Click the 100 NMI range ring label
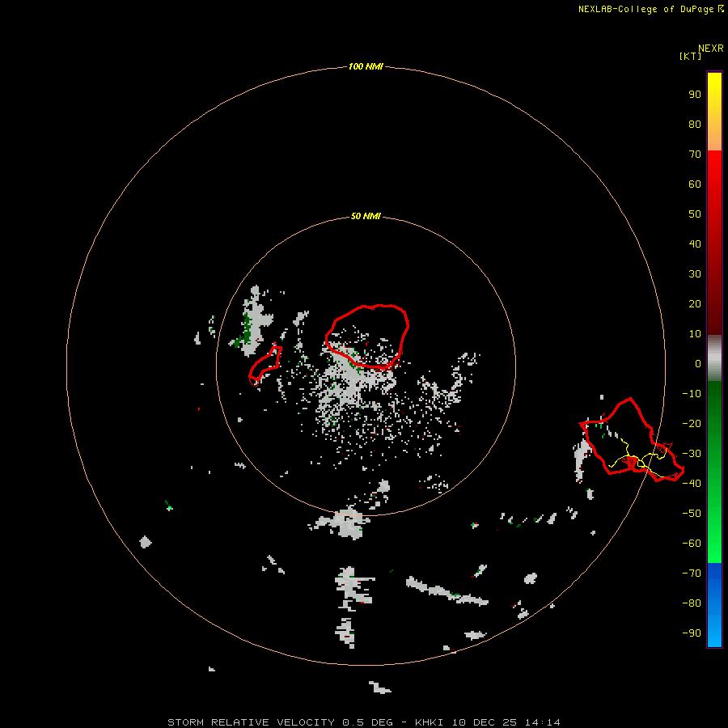 [x=366, y=66]
